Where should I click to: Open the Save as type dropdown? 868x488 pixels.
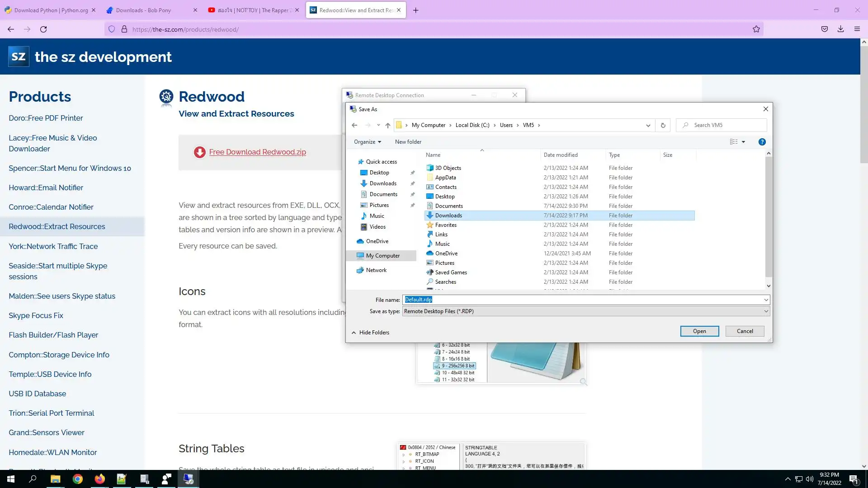[766, 311]
